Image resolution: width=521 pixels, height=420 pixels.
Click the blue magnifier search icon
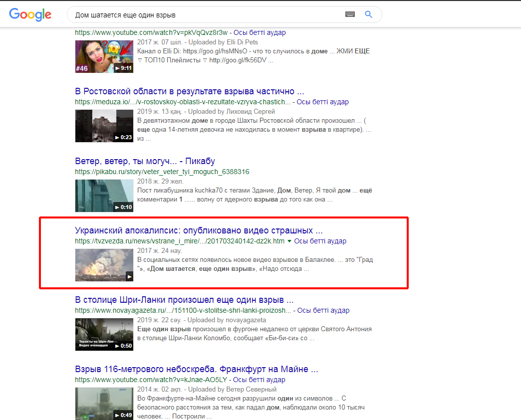click(369, 14)
